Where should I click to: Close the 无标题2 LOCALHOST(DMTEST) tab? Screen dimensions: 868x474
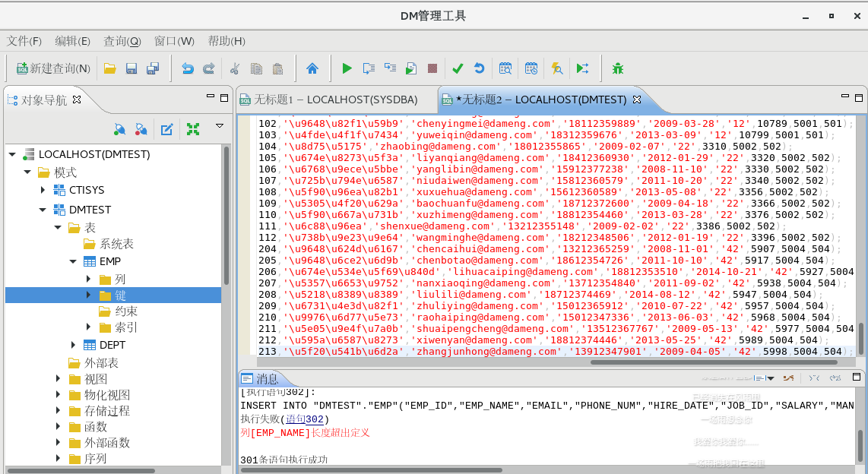click(x=637, y=99)
